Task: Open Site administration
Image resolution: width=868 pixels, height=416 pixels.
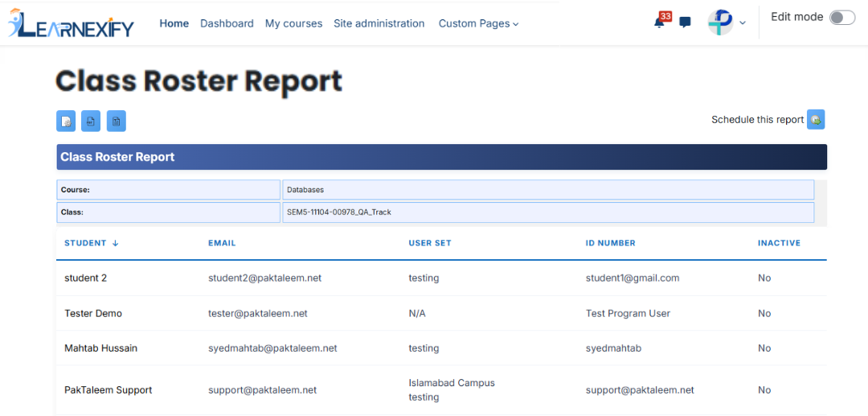Action: [379, 23]
